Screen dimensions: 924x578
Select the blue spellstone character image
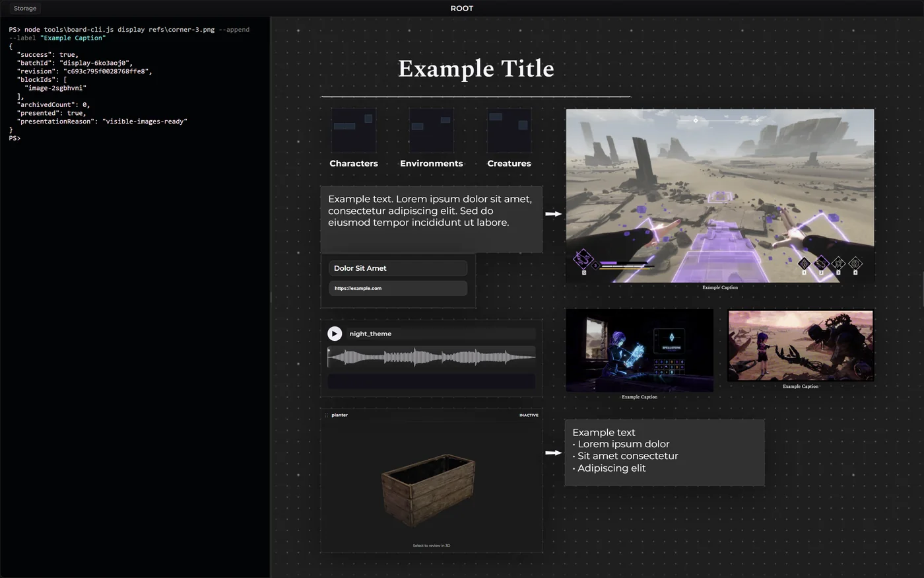click(640, 351)
